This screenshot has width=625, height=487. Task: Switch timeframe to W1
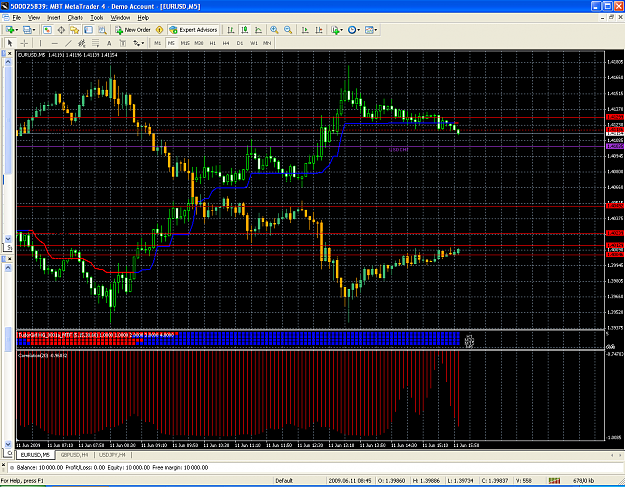click(254, 43)
